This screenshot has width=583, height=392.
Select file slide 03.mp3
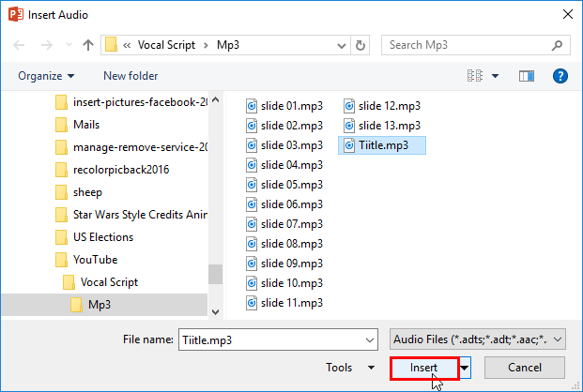tap(284, 145)
